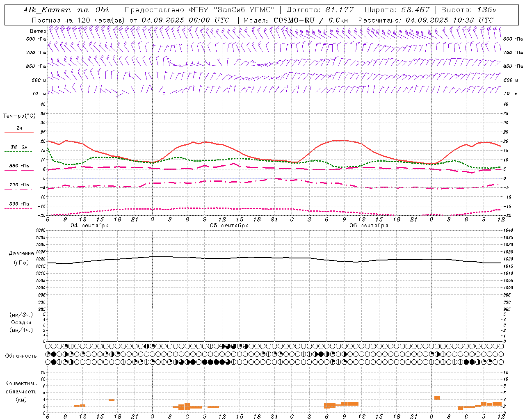The width and height of the screenshot is (525, 420).
Task: Click the Ветер wind section label
Action: pos(38,31)
